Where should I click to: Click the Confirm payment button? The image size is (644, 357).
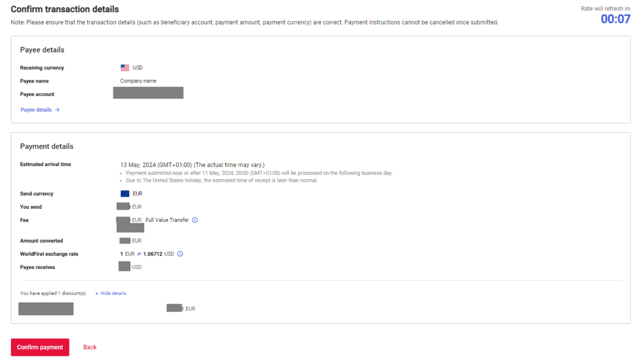tap(40, 347)
